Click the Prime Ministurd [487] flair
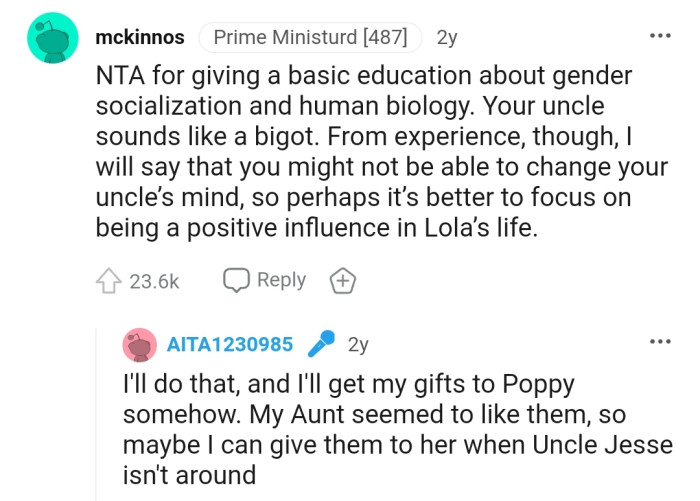 [310, 38]
